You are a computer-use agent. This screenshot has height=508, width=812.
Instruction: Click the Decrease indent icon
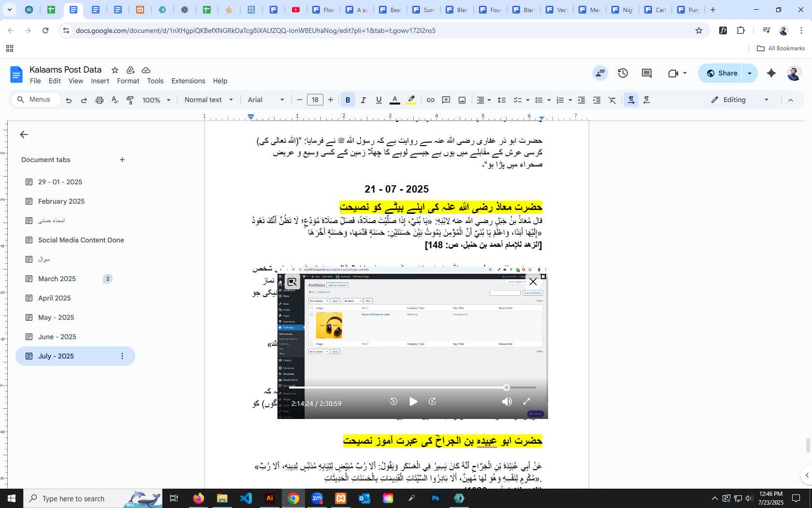click(x=581, y=100)
